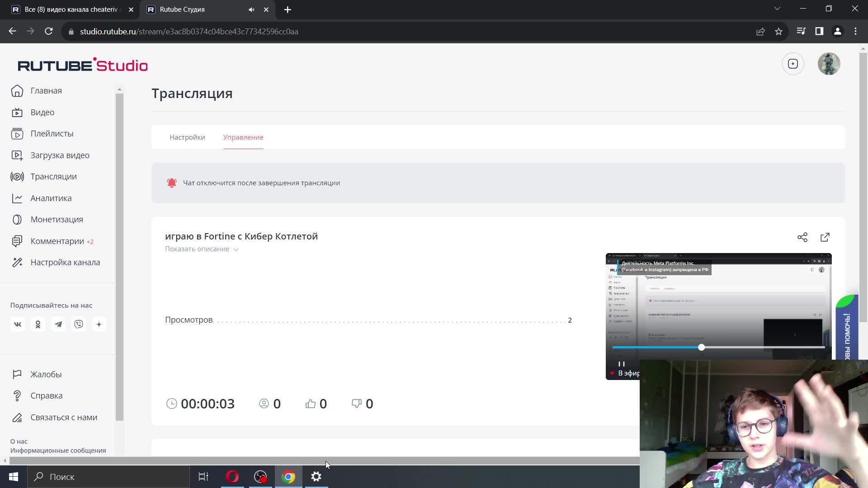Image resolution: width=868 pixels, height=488 pixels.
Task: Open Трансляции in the sidebar menu
Action: [53, 177]
